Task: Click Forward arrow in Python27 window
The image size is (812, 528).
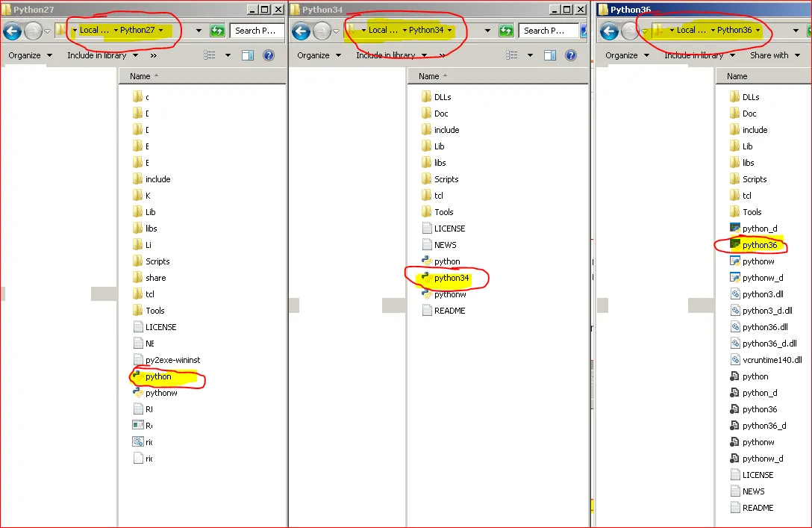Action: [33, 31]
